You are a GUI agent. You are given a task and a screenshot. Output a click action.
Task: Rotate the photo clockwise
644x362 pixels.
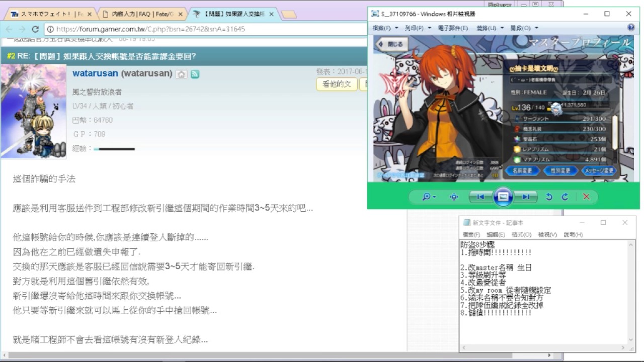[x=565, y=197]
